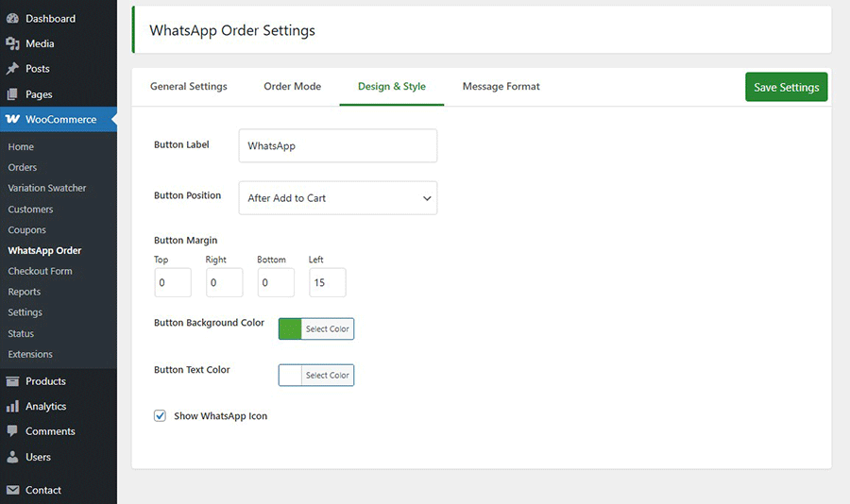The width and height of the screenshot is (850, 504).
Task: Click the WooCommerce logo icon
Action: pos(12,119)
